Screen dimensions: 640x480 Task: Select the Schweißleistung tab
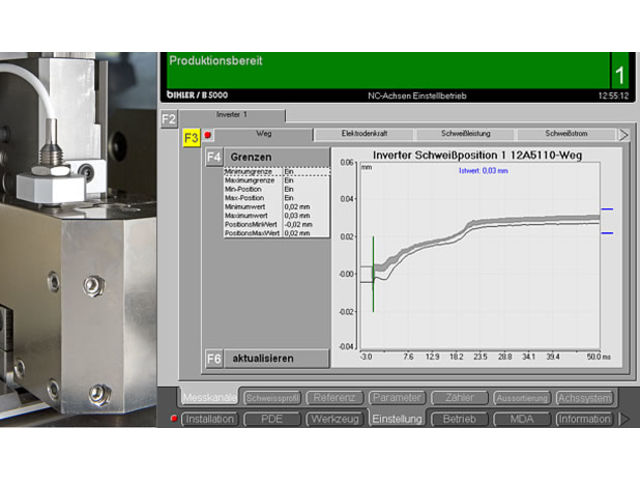click(465, 134)
